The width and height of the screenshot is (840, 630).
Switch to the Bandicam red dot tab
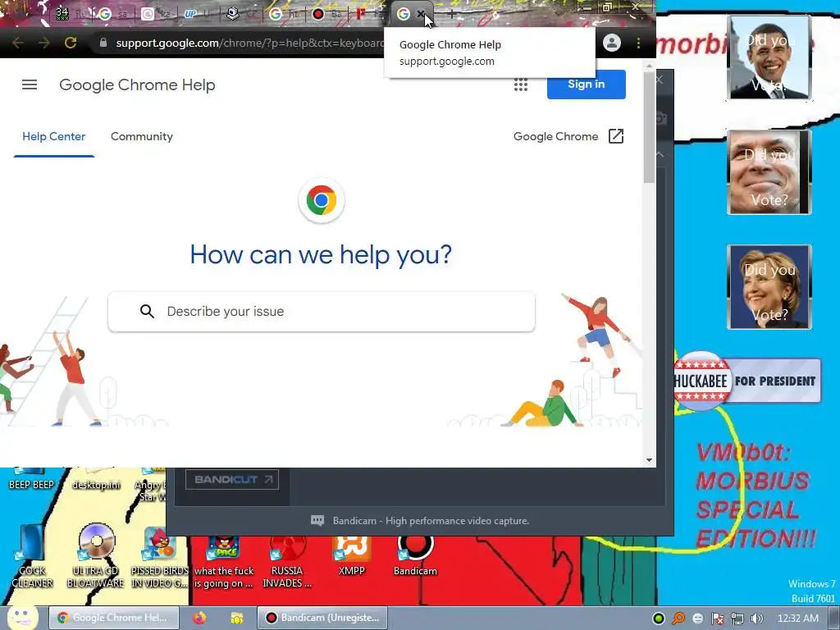pos(318,14)
